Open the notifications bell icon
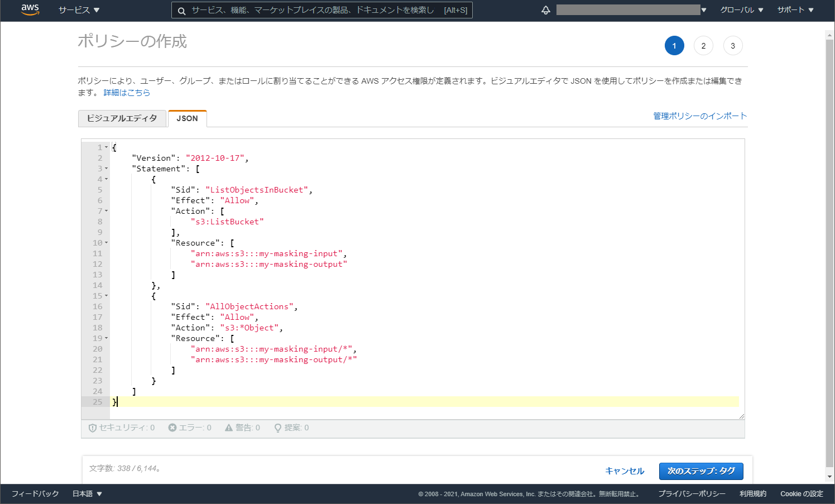 546,10
